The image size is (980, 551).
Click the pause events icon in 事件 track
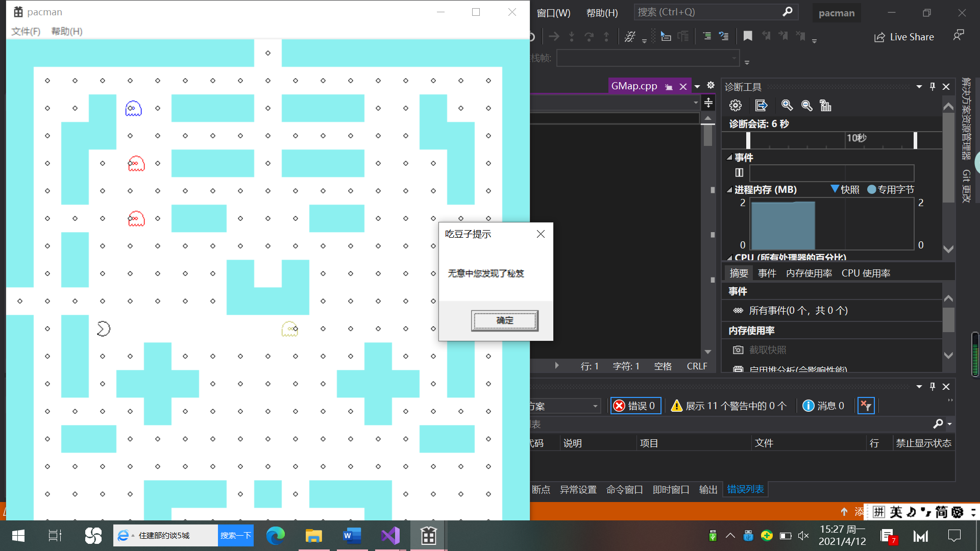(739, 172)
